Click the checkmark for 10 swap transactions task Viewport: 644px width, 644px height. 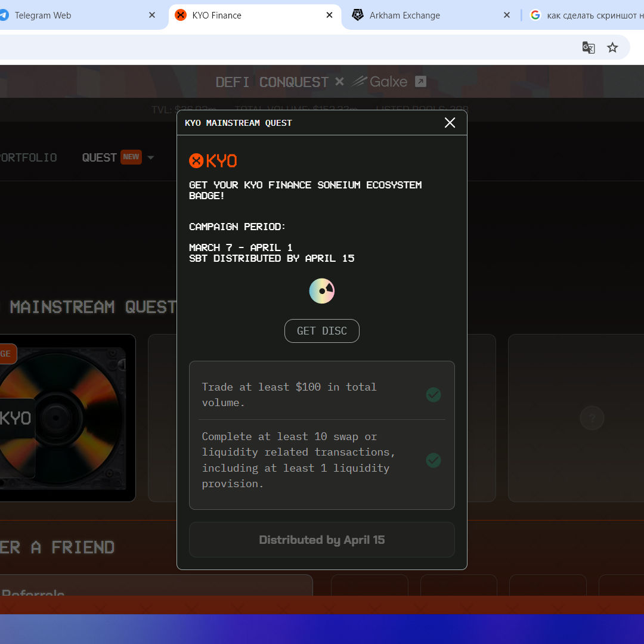point(434,460)
